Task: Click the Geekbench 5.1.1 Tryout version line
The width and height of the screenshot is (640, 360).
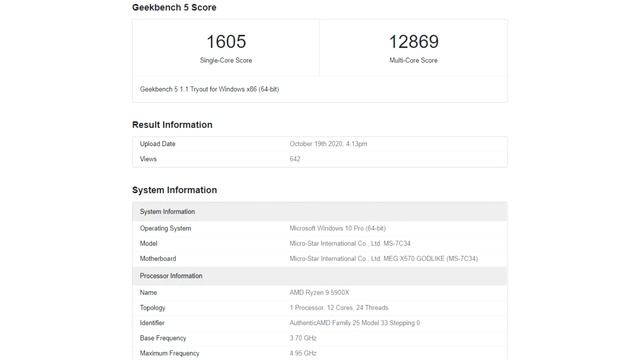Action: pos(209,89)
